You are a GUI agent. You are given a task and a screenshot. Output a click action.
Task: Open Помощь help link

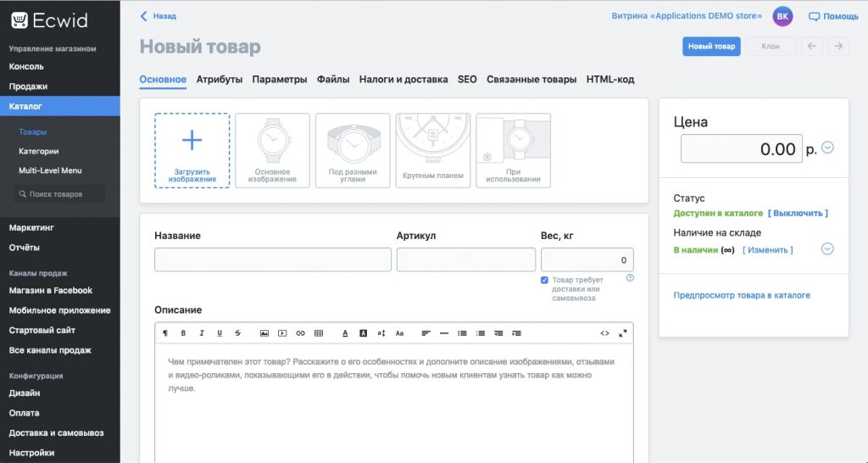click(x=834, y=16)
